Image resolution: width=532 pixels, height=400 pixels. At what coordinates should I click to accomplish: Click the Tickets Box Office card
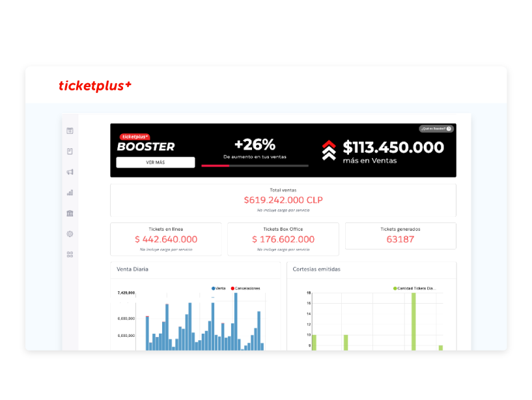[283, 238]
